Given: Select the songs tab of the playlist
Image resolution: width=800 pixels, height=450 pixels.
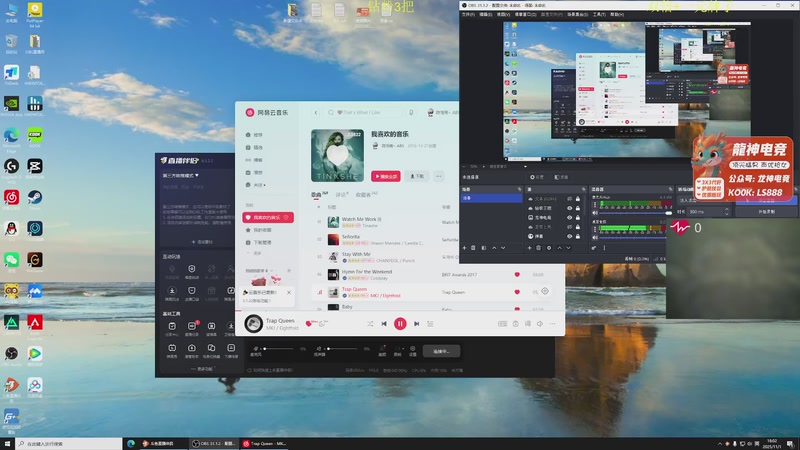Looking at the screenshot, I should (x=319, y=194).
